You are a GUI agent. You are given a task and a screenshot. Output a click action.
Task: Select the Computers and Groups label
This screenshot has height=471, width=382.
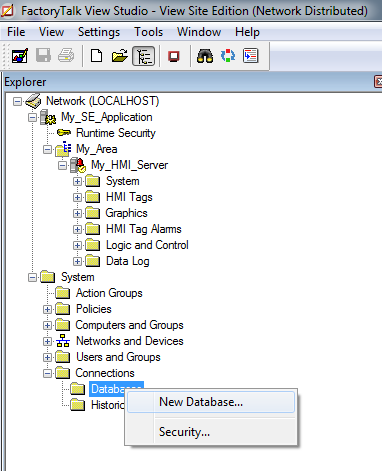129,325
